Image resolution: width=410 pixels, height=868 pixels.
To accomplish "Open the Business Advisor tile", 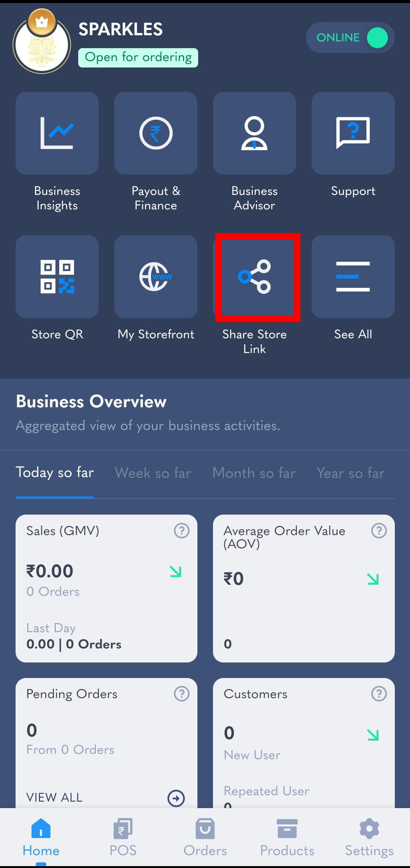I will click(254, 133).
